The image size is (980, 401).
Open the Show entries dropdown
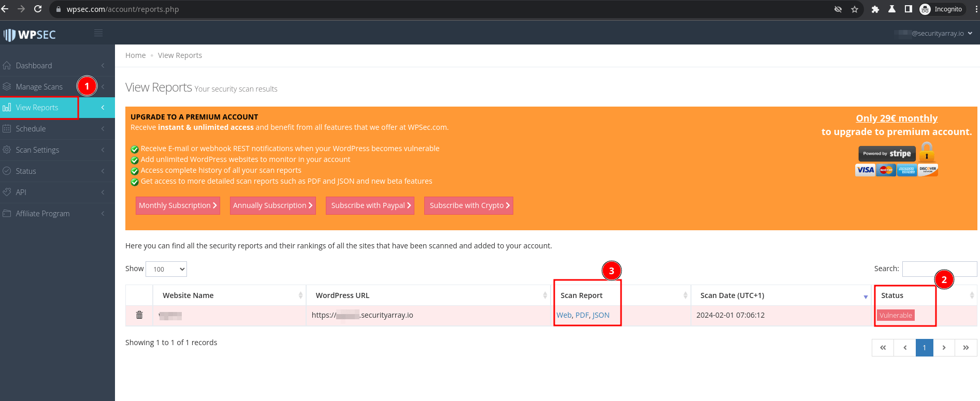166,269
